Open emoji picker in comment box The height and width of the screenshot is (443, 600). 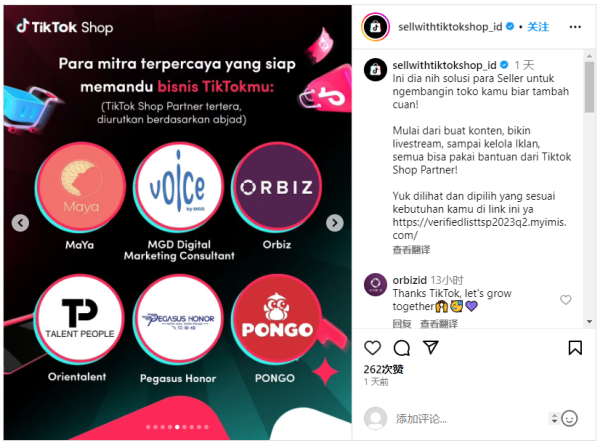[x=569, y=419]
